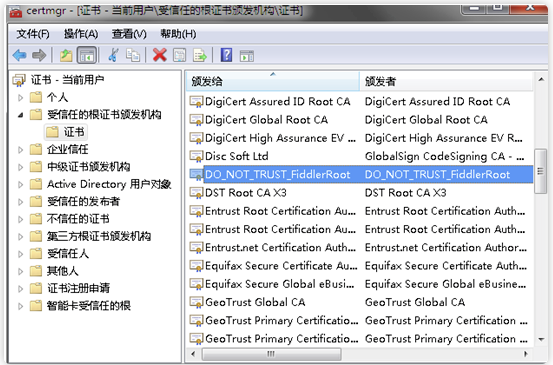
Task: Expand the 企业信任 tree node
Action: [x=20, y=150]
